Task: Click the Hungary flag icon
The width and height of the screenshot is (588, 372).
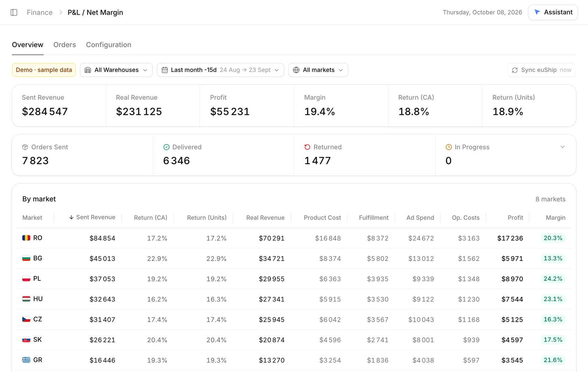Action: click(26, 299)
